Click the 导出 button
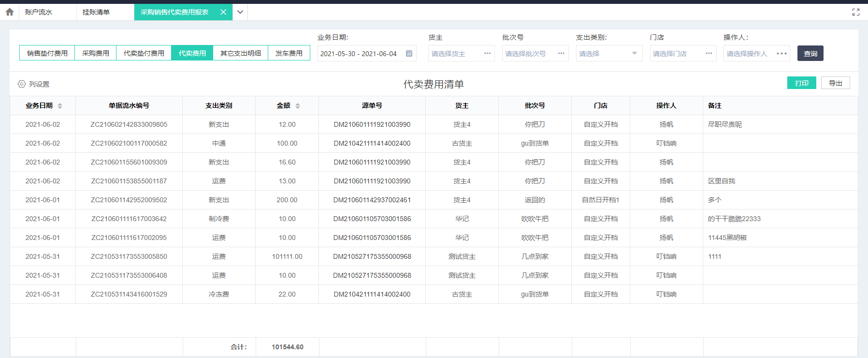 (x=836, y=83)
